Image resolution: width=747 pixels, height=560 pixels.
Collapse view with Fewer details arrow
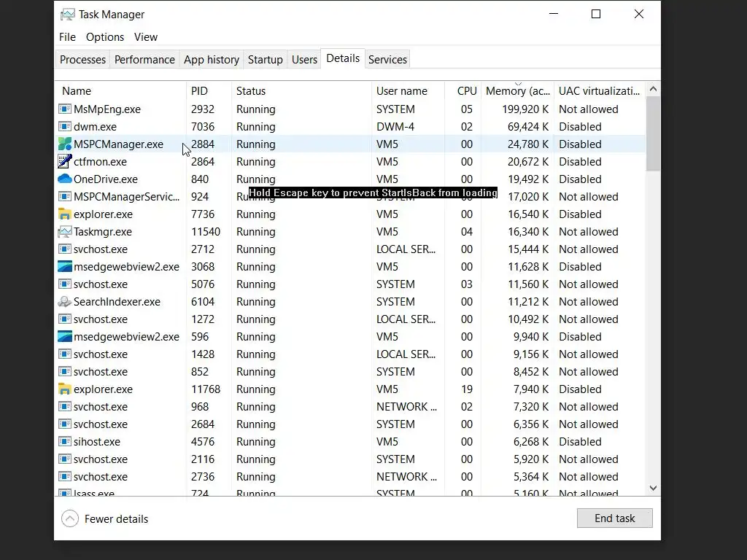pyautogui.click(x=70, y=518)
